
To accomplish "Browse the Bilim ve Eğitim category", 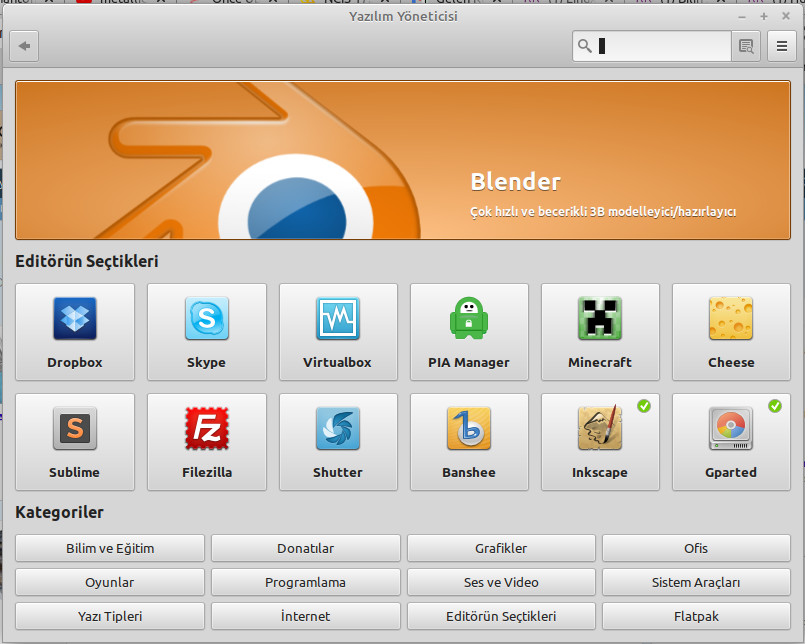I will point(110,548).
